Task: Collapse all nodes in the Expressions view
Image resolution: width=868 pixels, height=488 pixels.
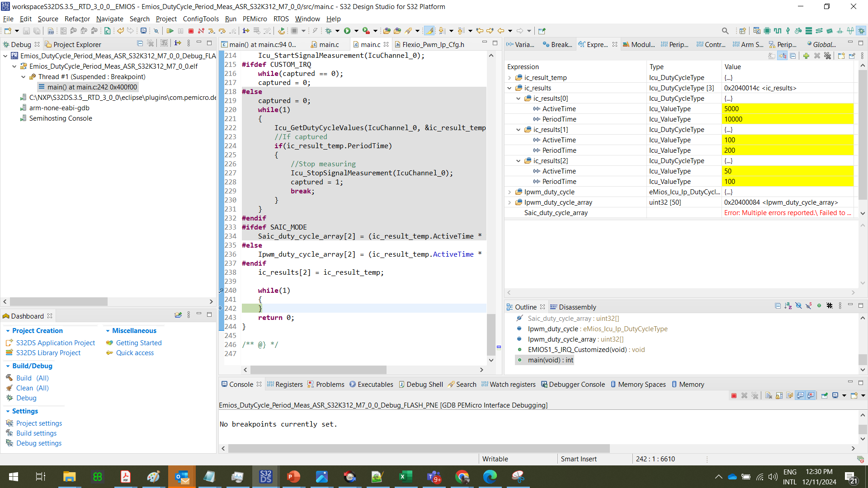Action: click(793, 56)
